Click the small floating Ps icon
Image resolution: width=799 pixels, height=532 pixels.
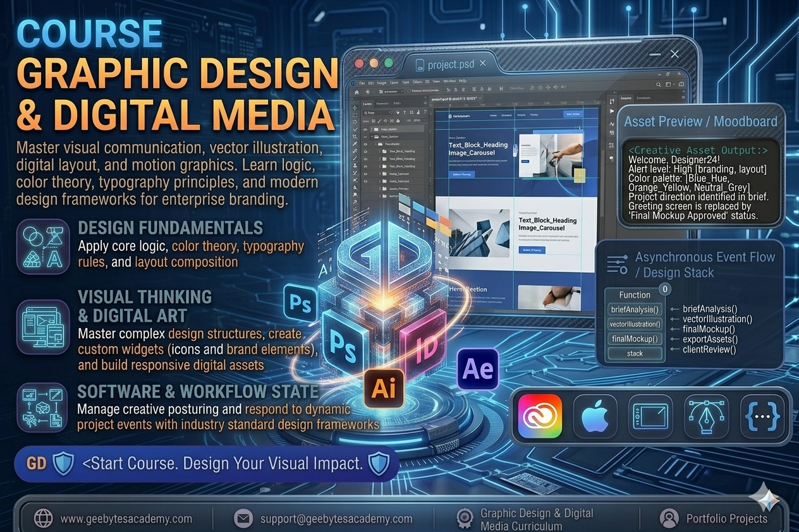(300, 303)
